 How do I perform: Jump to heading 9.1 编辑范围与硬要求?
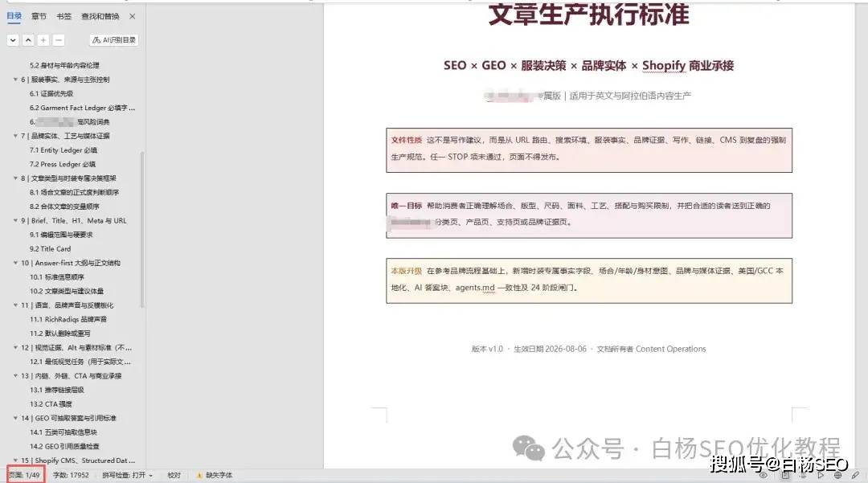61,235
